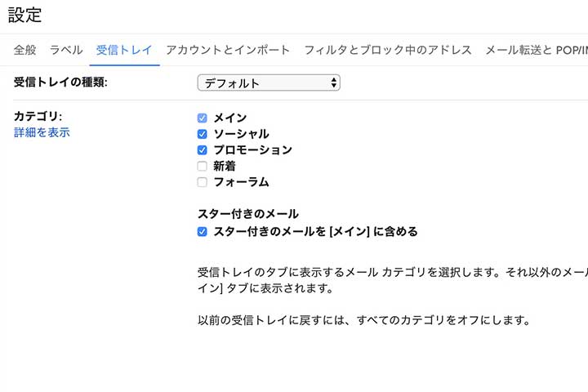Check the フォーラム category checkbox

click(203, 182)
